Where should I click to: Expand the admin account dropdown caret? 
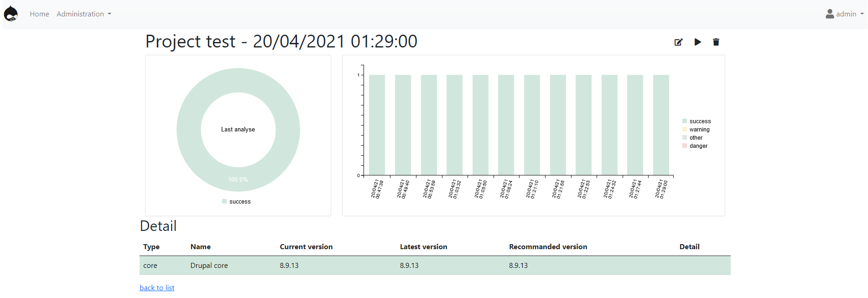[x=862, y=14]
